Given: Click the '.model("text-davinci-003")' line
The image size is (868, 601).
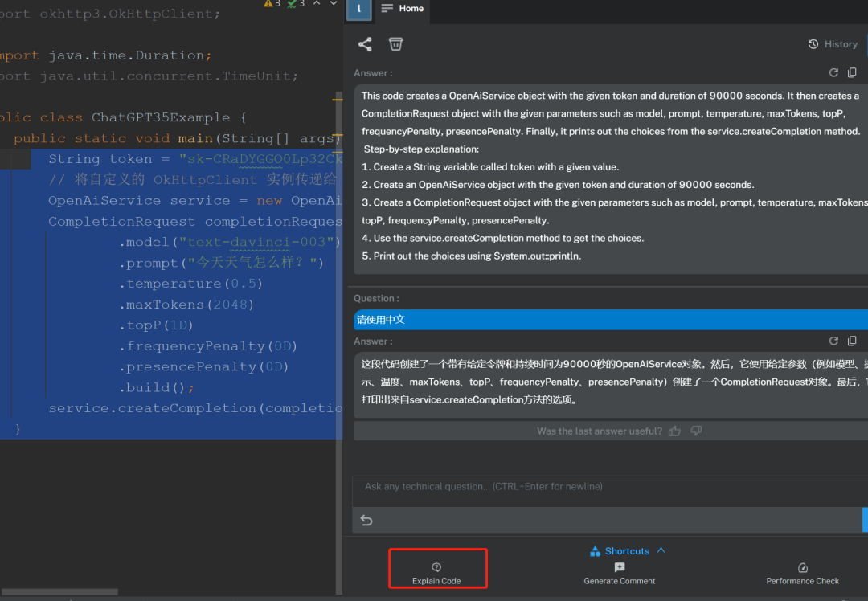Looking at the screenshot, I should click(x=230, y=243).
